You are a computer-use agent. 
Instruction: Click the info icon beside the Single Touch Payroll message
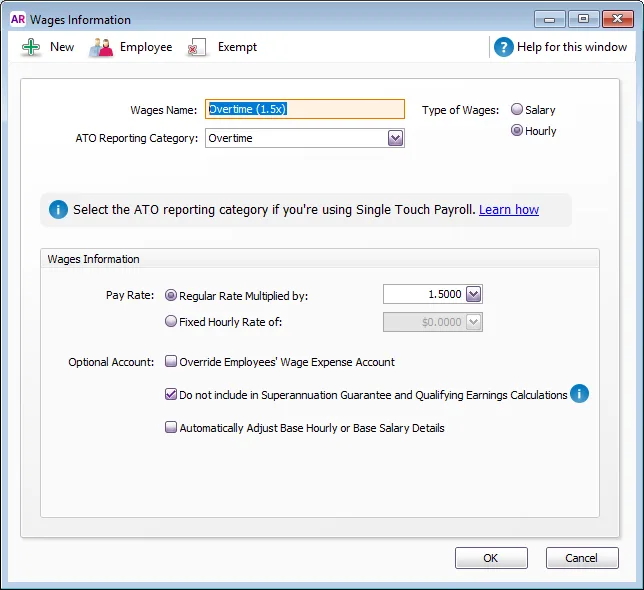click(58, 209)
